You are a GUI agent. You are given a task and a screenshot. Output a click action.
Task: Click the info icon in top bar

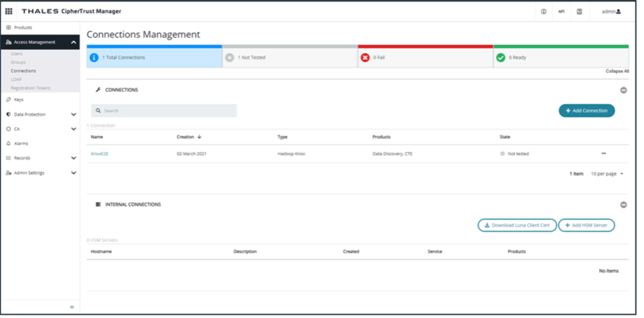click(x=544, y=11)
